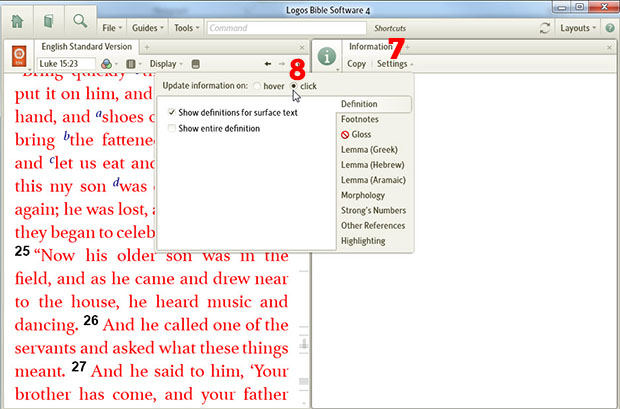Viewport: 620px width, 409px height.
Task: Click verse number 27
Action: pos(79,366)
